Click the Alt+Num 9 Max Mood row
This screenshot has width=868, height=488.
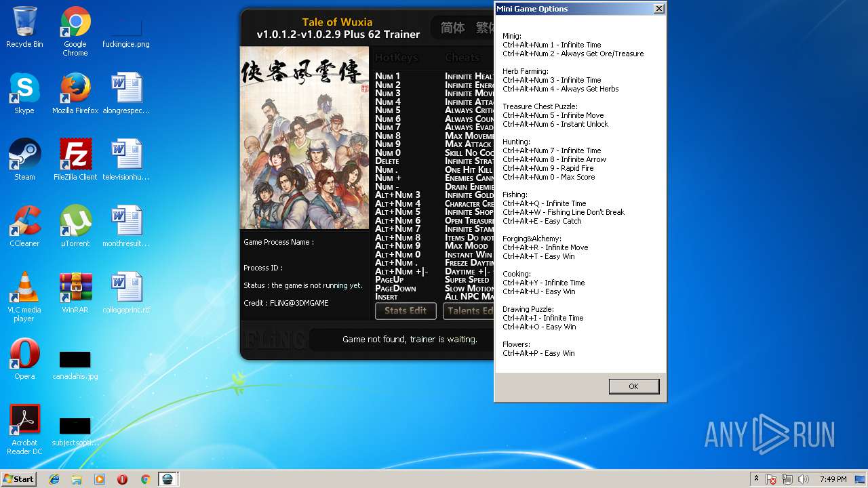click(x=434, y=245)
